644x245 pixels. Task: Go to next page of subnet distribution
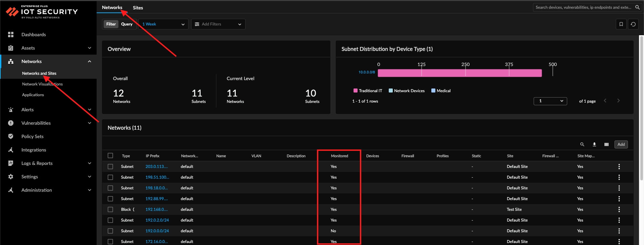click(x=619, y=101)
